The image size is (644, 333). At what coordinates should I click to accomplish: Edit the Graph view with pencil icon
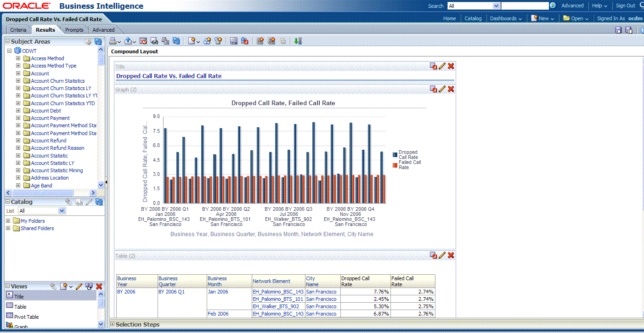tap(442, 89)
